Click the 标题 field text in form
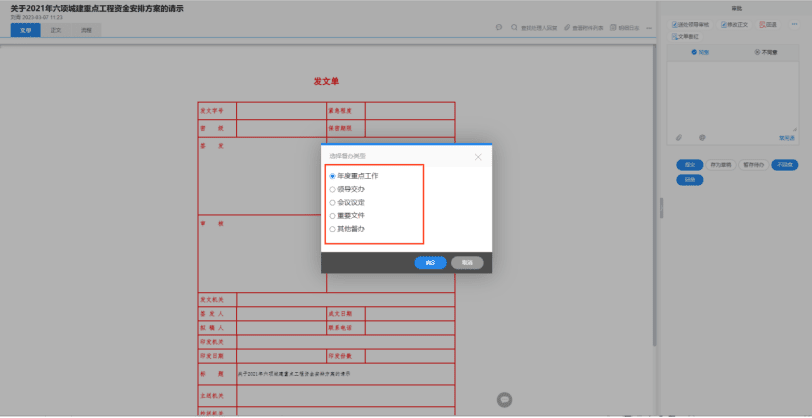The height and width of the screenshot is (418, 812). 294,373
